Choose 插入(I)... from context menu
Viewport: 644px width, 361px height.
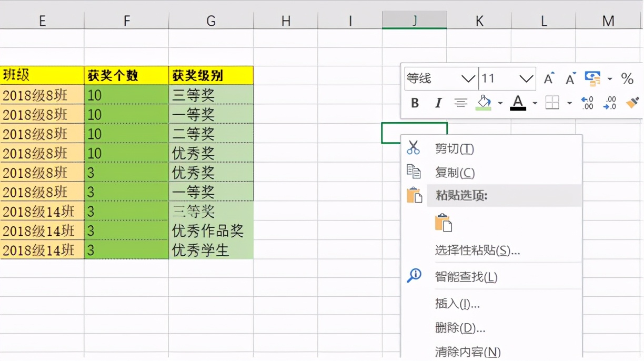(x=492, y=304)
